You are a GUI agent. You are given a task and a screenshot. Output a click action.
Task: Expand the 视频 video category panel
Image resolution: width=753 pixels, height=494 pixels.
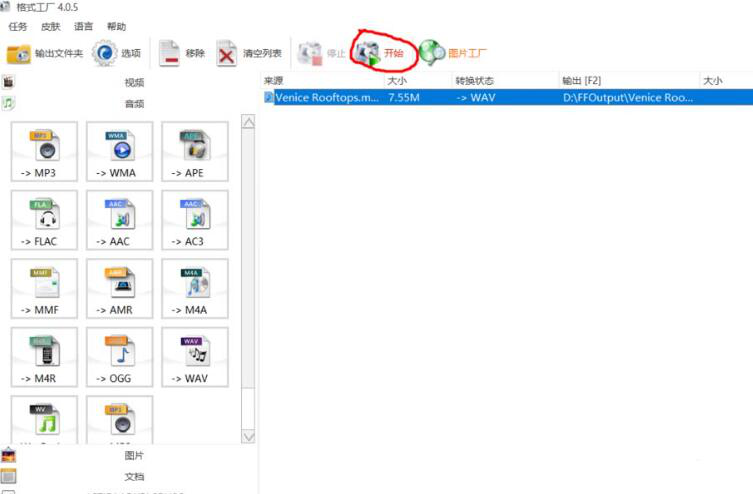[x=134, y=83]
